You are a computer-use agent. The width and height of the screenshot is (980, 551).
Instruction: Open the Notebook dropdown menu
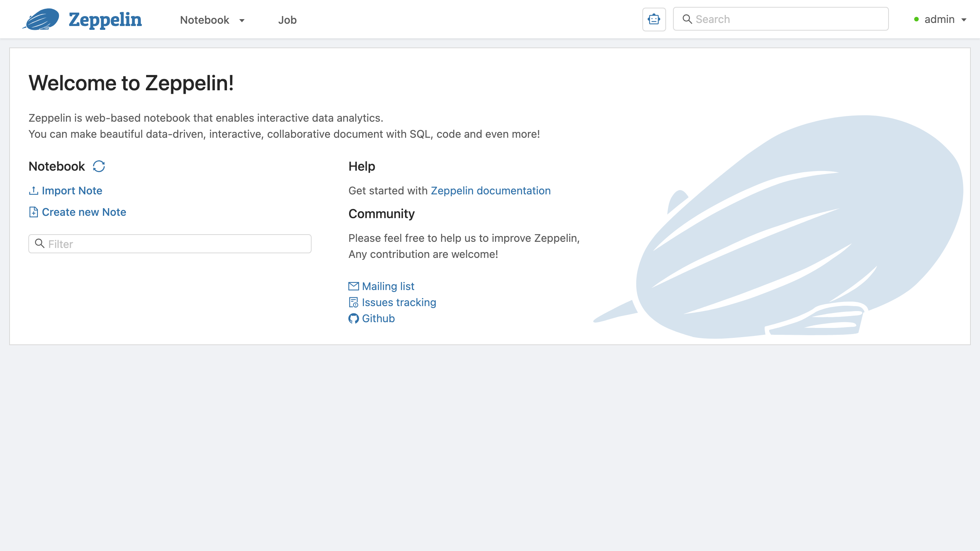pos(212,20)
